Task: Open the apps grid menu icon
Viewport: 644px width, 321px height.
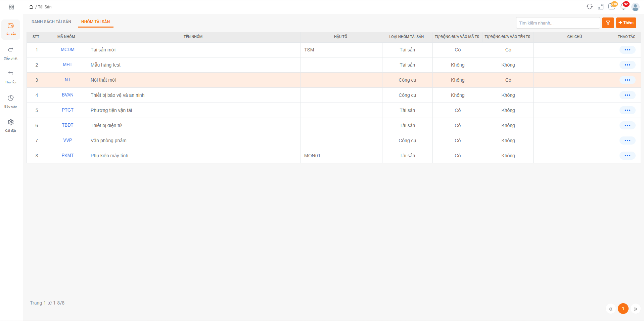Action: point(11,7)
